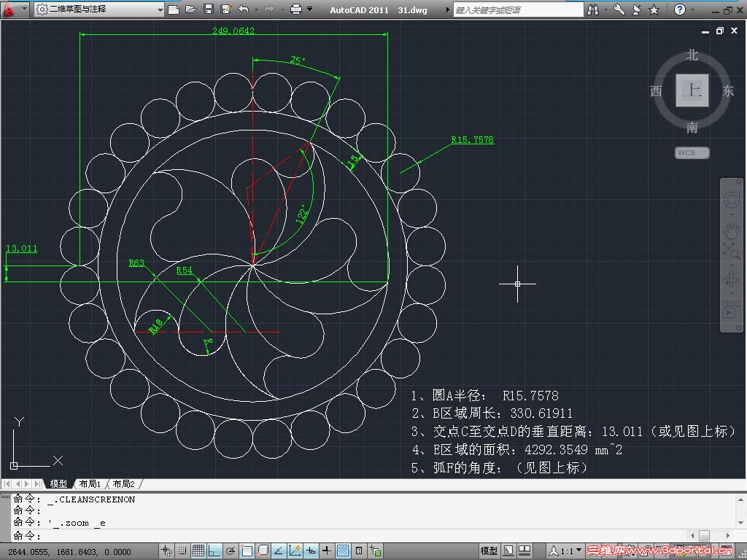Select the R15.7578 dimension text
Image resolution: width=747 pixels, height=560 pixels.
[x=472, y=139]
